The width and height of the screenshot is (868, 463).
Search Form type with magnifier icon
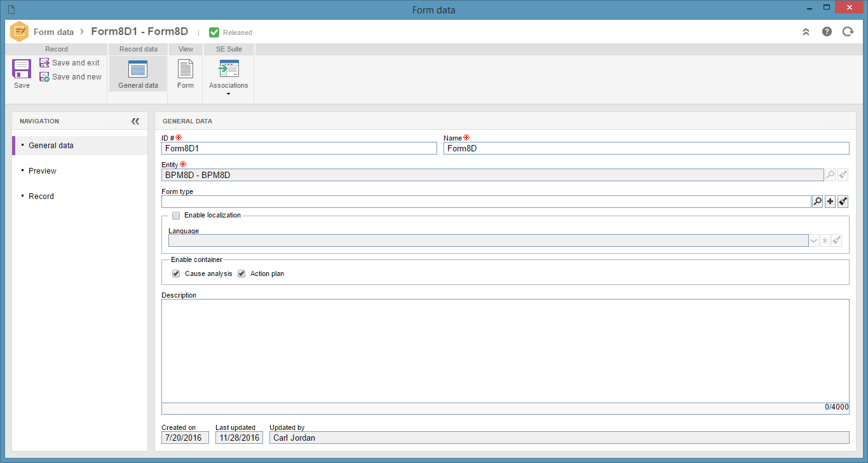818,202
